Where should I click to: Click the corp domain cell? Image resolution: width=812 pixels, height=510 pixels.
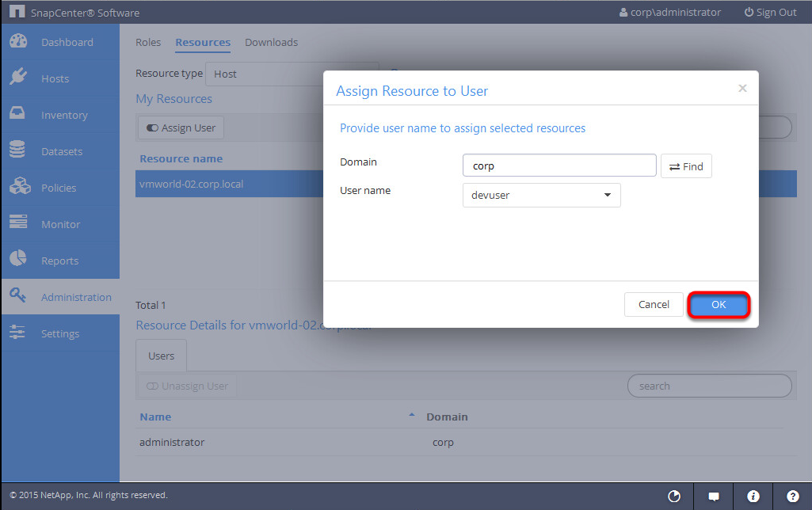click(x=443, y=443)
